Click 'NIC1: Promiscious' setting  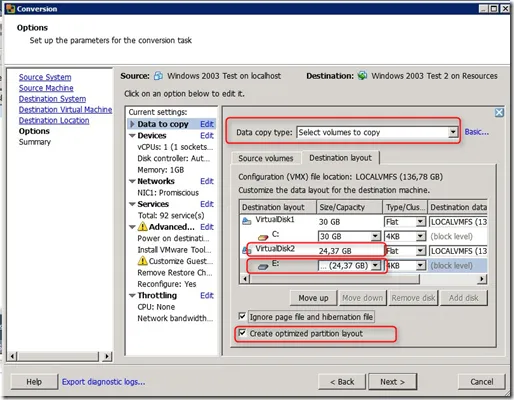point(168,193)
